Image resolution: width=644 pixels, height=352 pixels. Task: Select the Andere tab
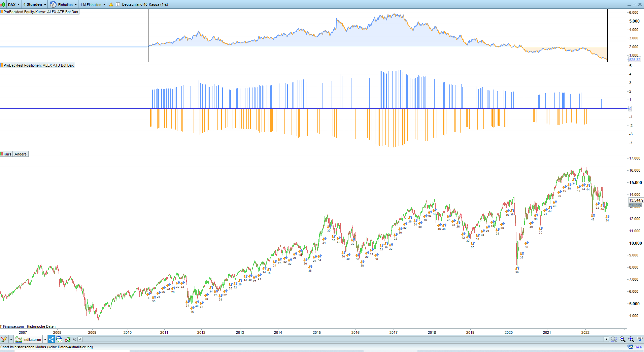point(21,154)
